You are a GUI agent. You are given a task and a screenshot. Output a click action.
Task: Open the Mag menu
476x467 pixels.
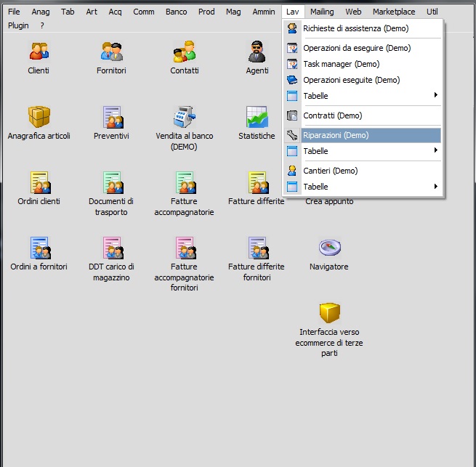click(x=233, y=12)
